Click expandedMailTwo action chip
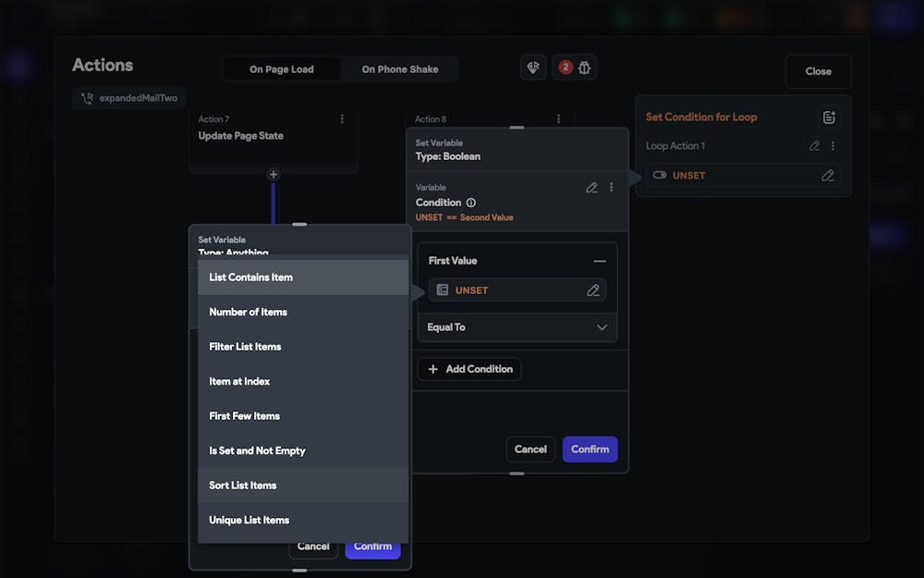The height and width of the screenshot is (578, 924). coord(129,99)
